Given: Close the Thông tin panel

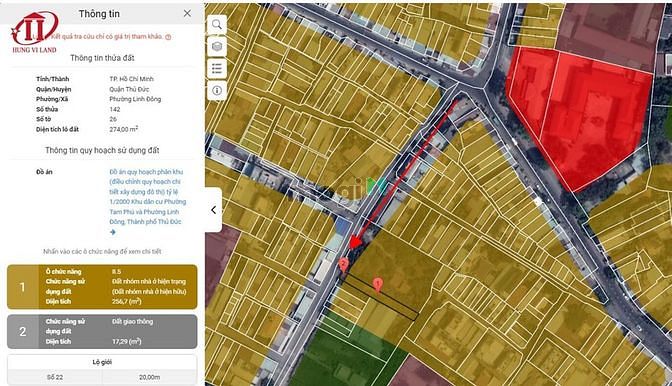Looking at the screenshot, I should 187,13.
